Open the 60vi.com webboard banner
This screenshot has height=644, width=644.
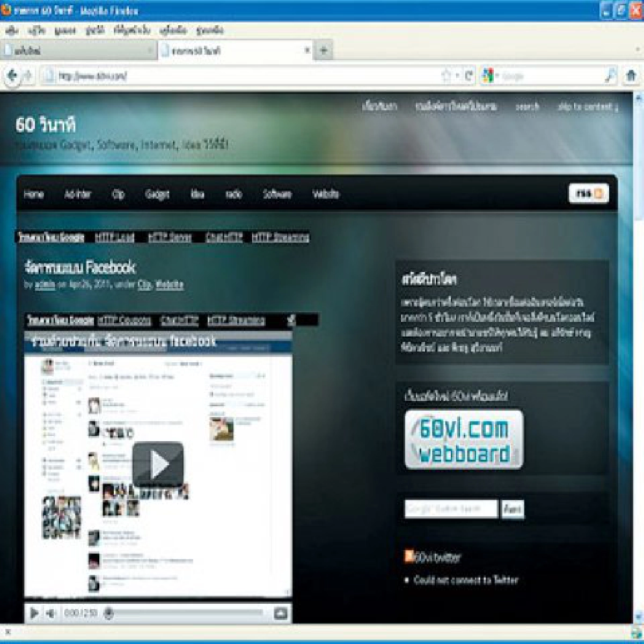(464, 440)
